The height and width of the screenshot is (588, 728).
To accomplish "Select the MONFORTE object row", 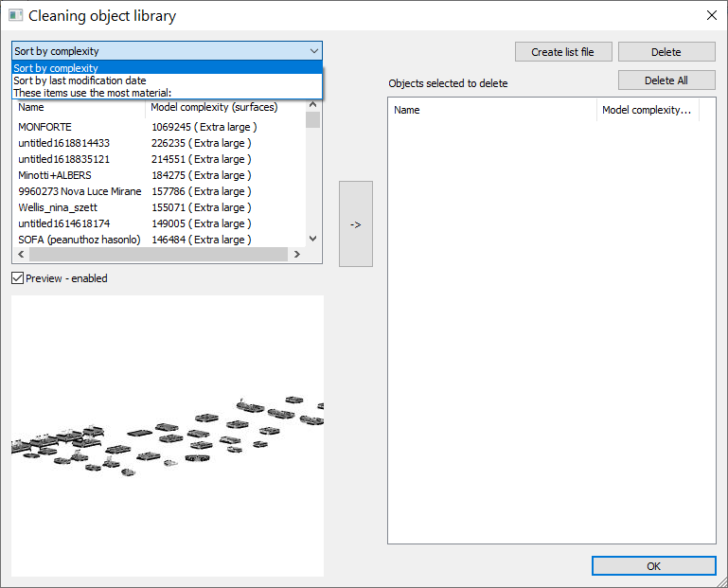I will click(44, 127).
